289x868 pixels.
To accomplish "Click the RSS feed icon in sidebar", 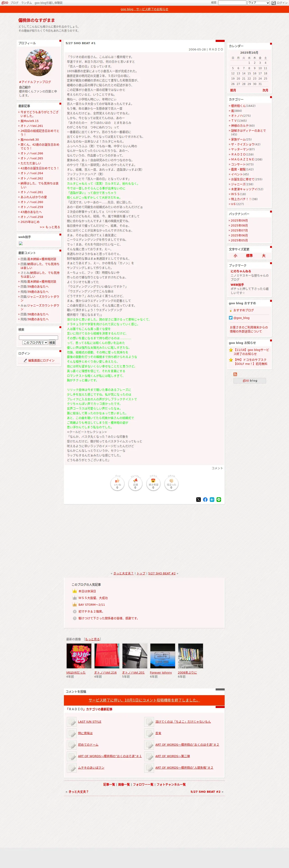I will pyautogui.click(x=235, y=374).
